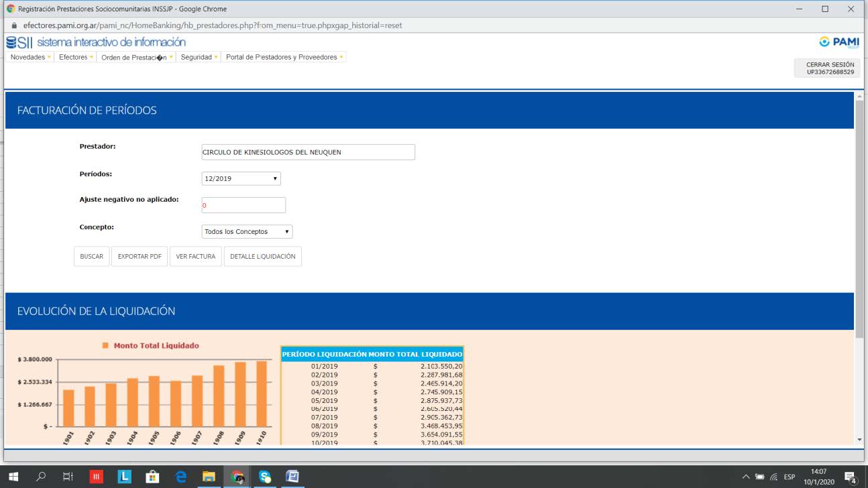Click CERRAR SESIÓN button
The image size is (868, 488).
pos(826,68)
